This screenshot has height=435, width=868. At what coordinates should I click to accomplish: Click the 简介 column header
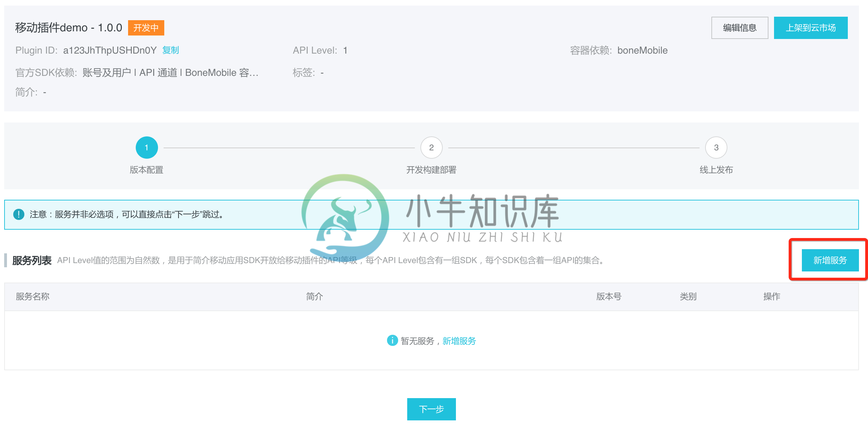315,296
